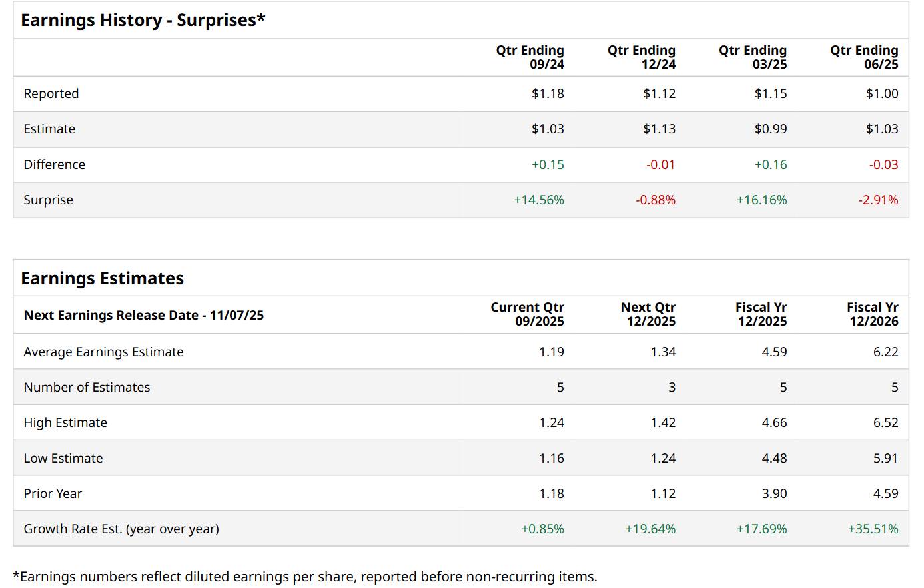The image size is (924, 588).
Task: Click the Growth Rate Est. row label
Action: 121,529
